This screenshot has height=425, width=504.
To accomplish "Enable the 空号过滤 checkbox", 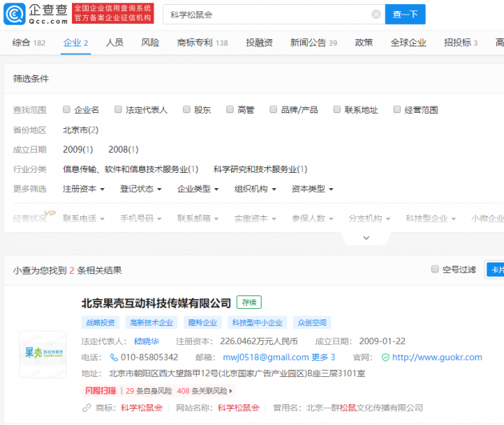I will pos(434,269).
